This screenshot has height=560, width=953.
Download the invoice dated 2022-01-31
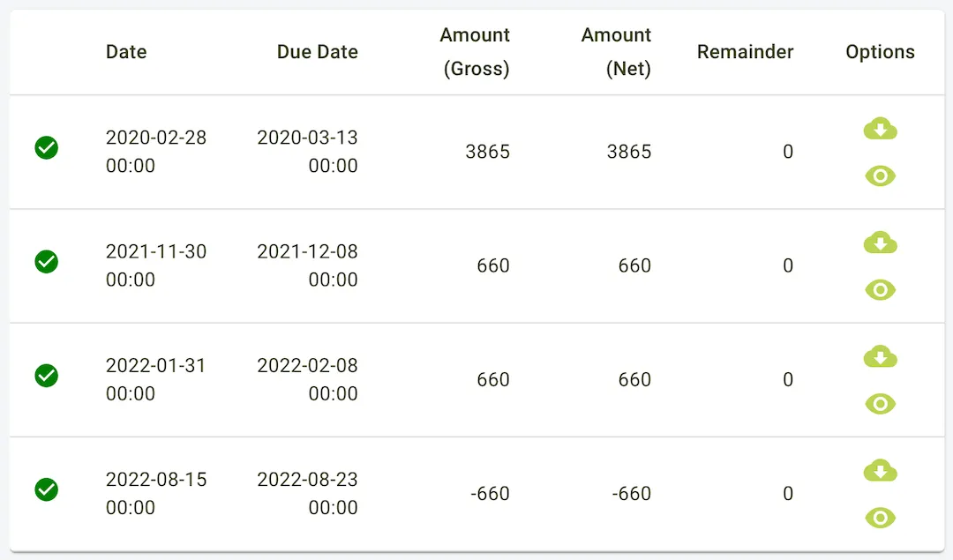(x=880, y=356)
